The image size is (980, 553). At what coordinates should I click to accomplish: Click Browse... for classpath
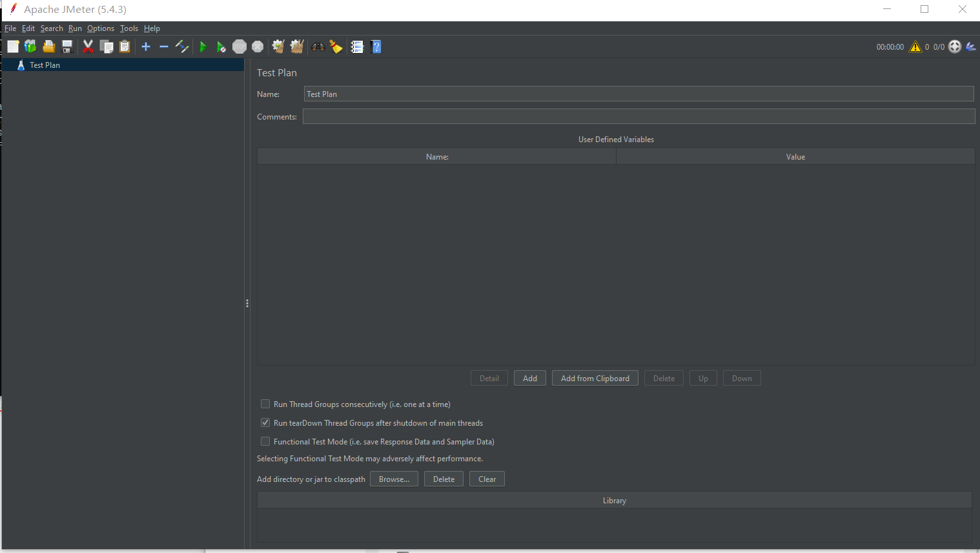click(394, 479)
